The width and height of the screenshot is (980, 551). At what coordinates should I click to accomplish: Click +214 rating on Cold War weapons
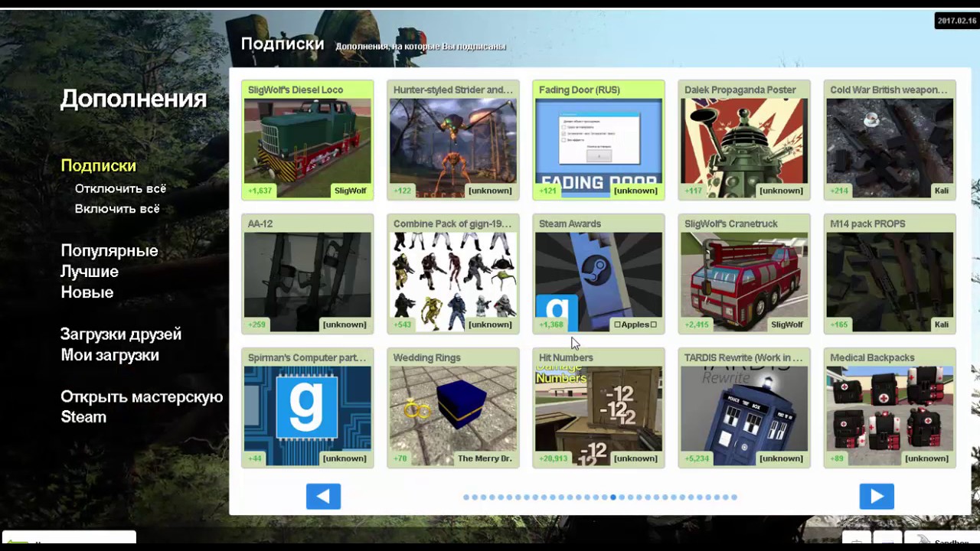tap(839, 191)
